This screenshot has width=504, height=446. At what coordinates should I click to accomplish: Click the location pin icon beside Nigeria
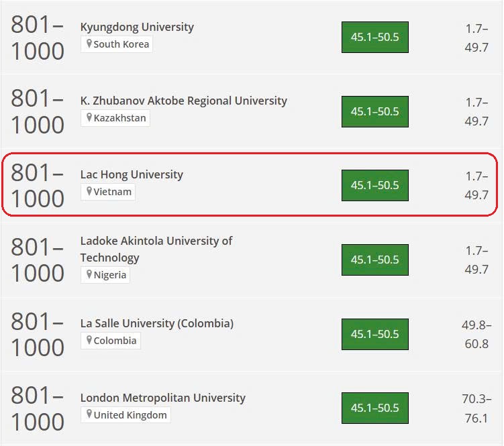[89, 275]
